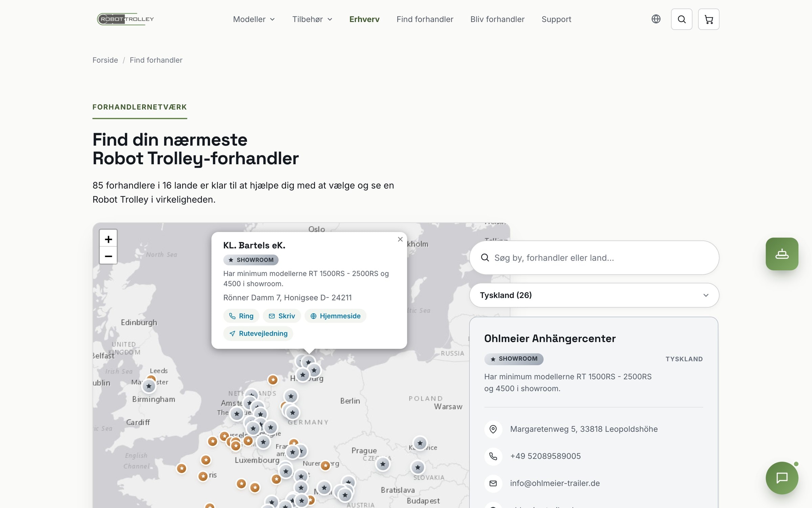Zoom in on the map
This screenshot has height=508, width=812.
click(108, 239)
